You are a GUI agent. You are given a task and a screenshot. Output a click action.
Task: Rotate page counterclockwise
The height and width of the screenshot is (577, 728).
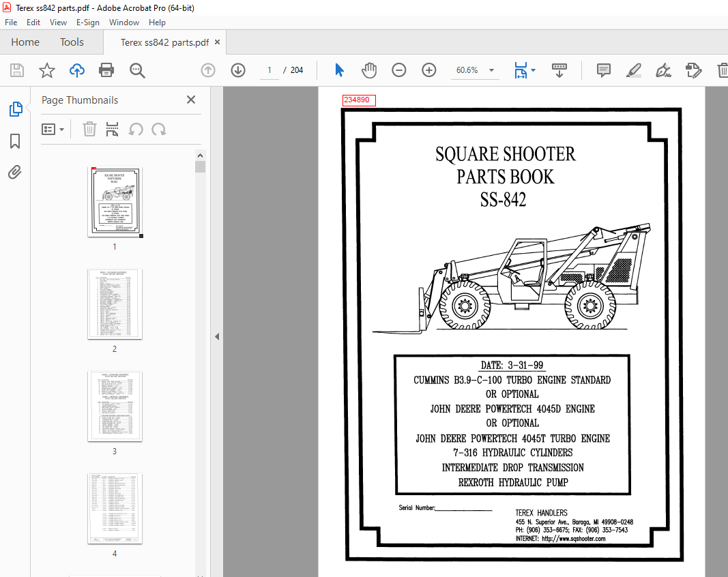tap(136, 129)
